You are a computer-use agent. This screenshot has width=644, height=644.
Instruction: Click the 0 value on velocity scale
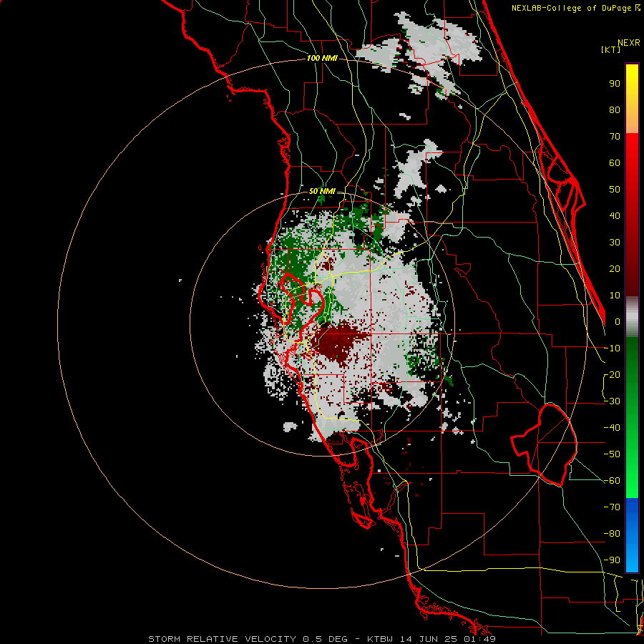pyautogui.click(x=618, y=321)
